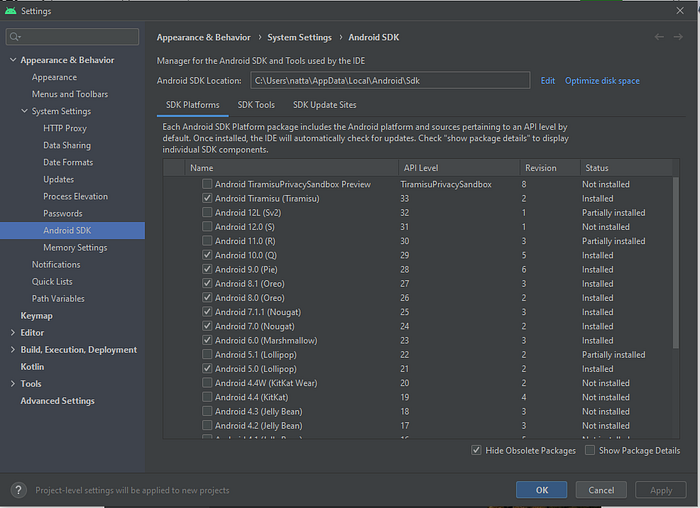This screenshot has height=508, width=700.
Task: Click the SDK platforms list scrollbar
Action: 676,262
